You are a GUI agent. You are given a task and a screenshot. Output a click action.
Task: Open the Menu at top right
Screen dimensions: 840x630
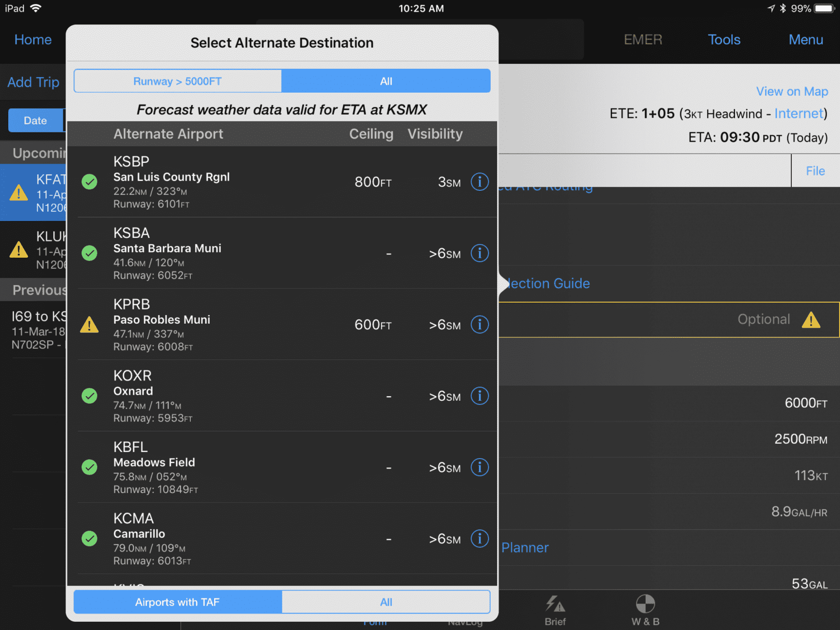point(805,39)
